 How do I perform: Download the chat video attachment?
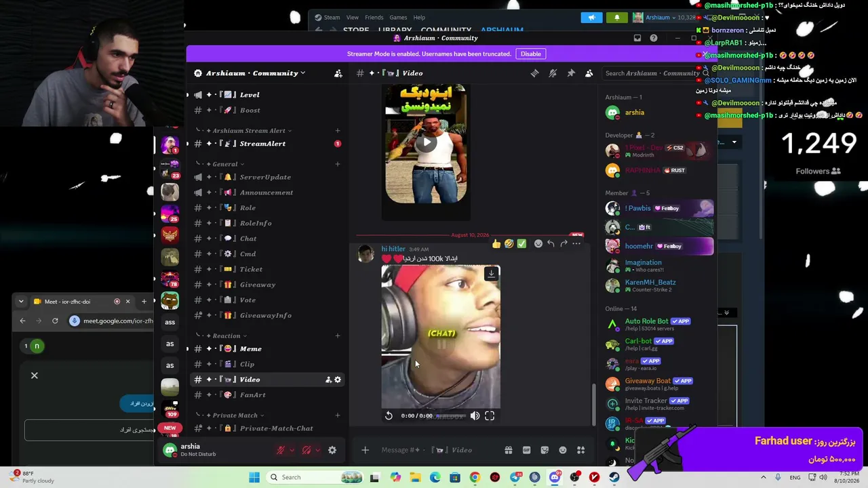point(492,274)
